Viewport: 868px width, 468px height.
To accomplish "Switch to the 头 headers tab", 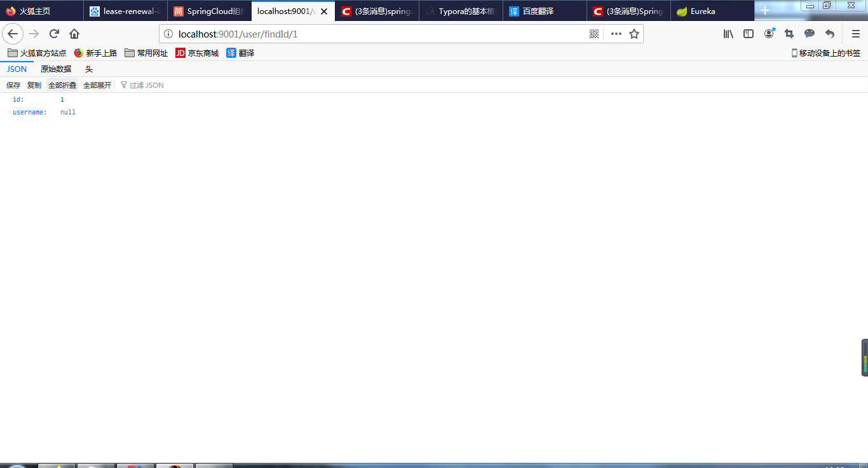I will pos(89,69).
